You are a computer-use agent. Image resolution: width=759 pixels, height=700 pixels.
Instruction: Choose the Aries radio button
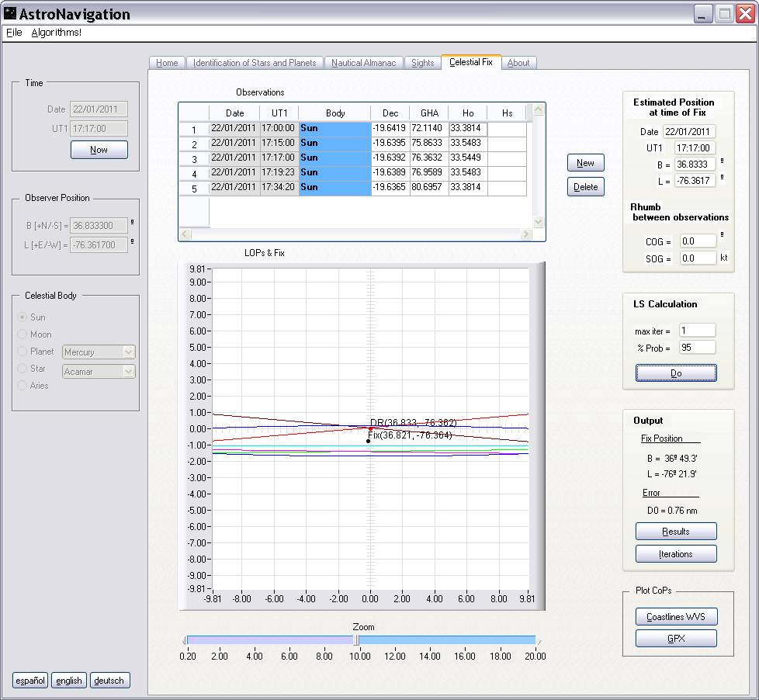[23, 386]
